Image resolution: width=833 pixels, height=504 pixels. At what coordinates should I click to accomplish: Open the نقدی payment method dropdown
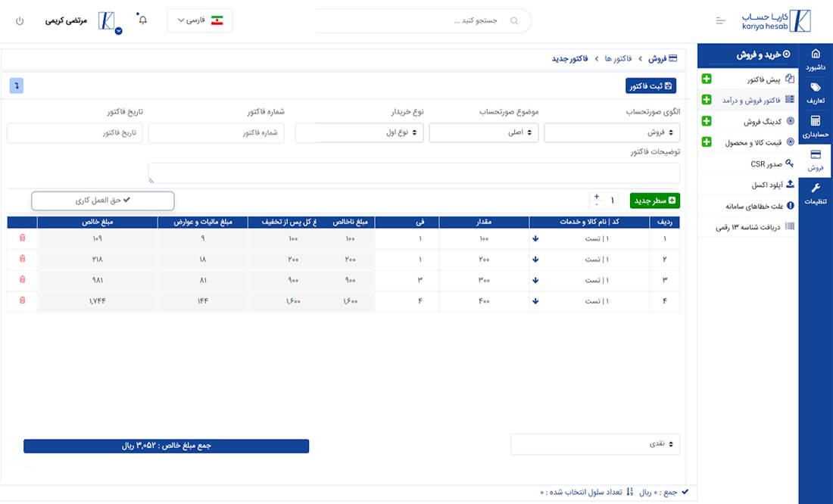click(x=595, y=444)
